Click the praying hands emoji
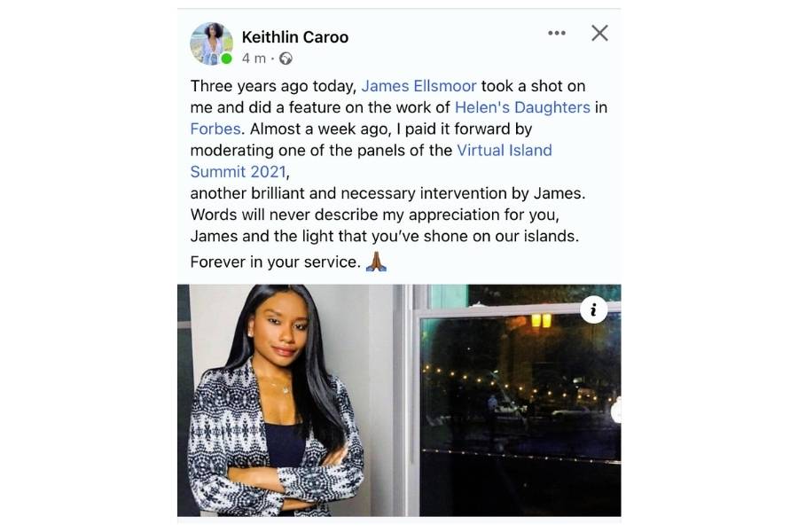The height and width of the screenshot is (532, 798). pos(376,262)
